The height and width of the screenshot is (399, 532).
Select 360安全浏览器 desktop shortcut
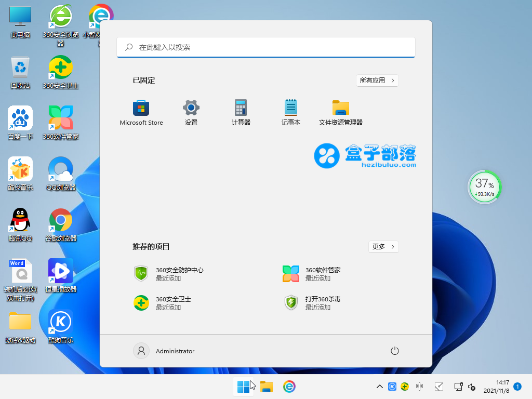coord(60,25)
